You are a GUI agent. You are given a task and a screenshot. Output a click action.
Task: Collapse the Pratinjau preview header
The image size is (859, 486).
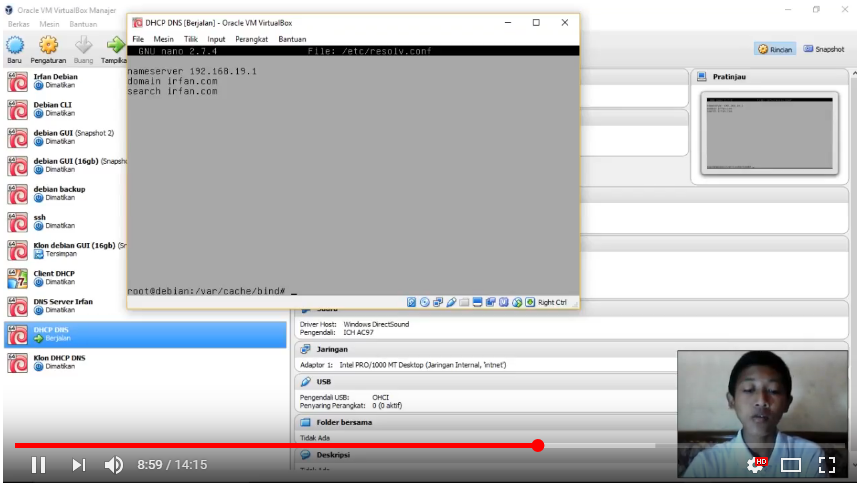click(x=729, y=77)
